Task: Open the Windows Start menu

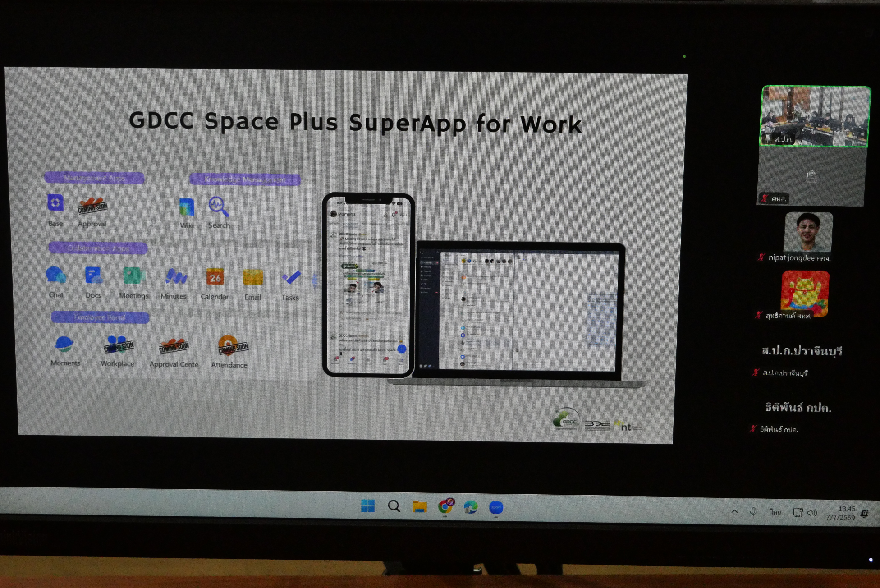Action: coord(368,506)
